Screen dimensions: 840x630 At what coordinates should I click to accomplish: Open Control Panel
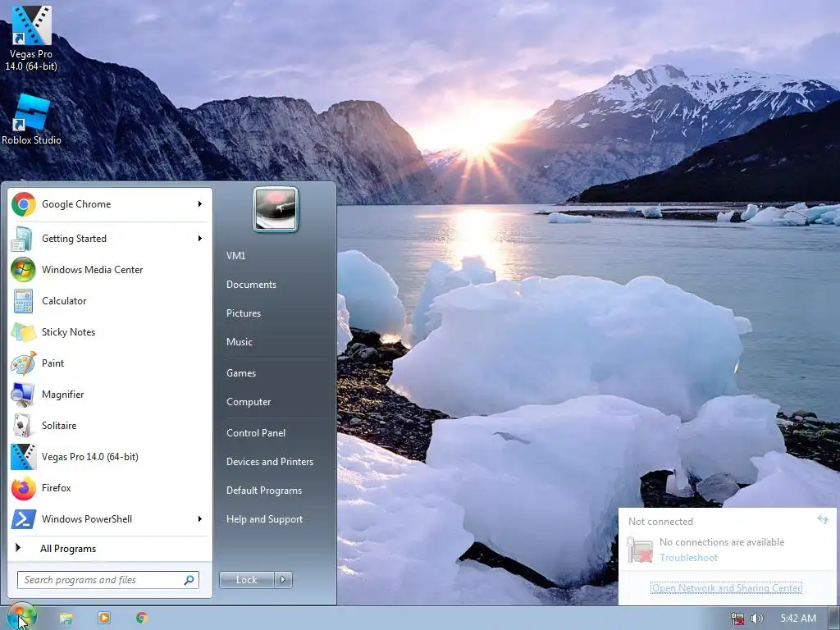click(x=256, y=433)
